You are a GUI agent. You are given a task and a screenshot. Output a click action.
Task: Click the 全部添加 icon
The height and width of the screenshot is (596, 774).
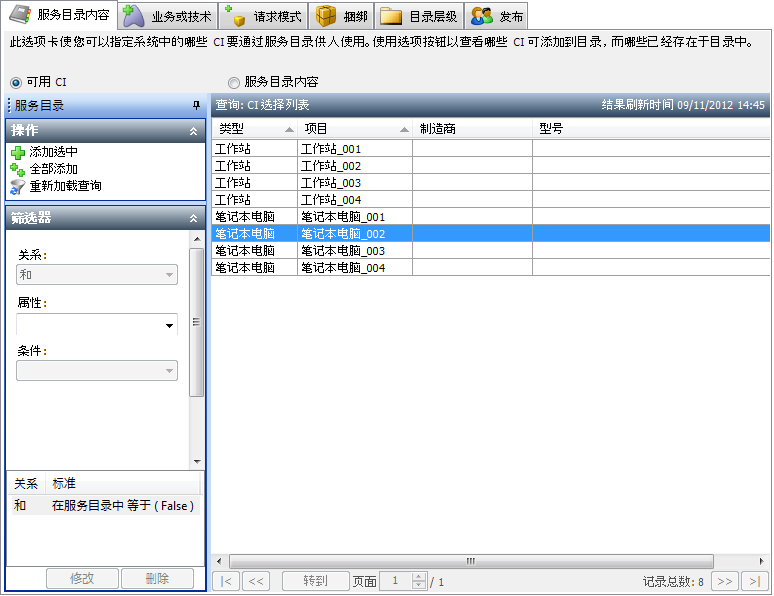pos(17,169)
